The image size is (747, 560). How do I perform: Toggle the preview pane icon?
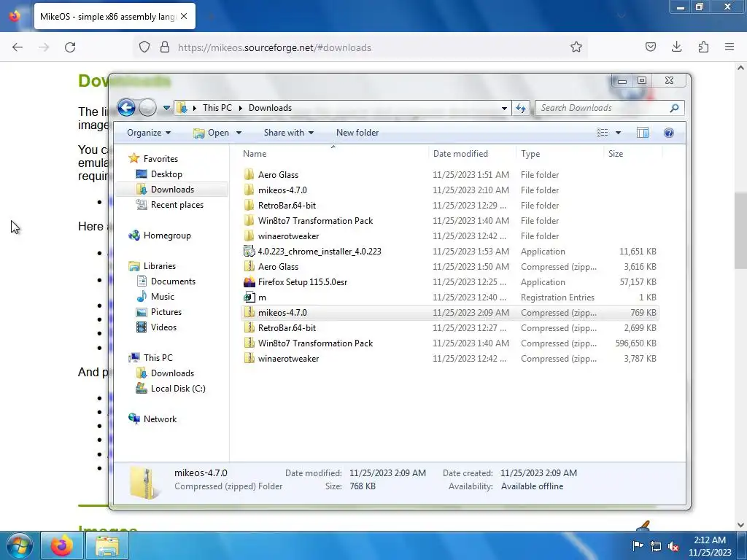(643, 133)
